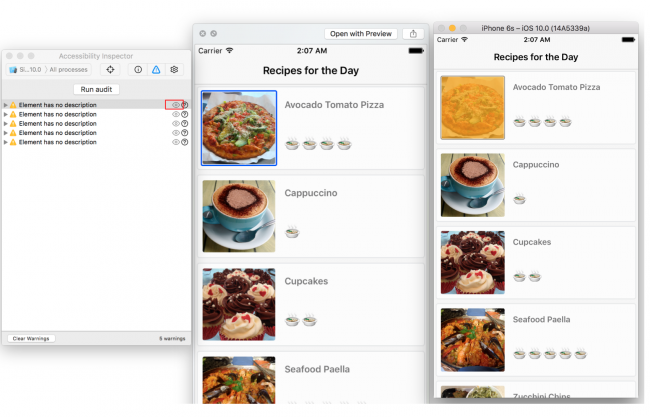This screenshot has width=650, height=417.
Task: Click the help icon on the second warning row
Action: click(185, 114)
